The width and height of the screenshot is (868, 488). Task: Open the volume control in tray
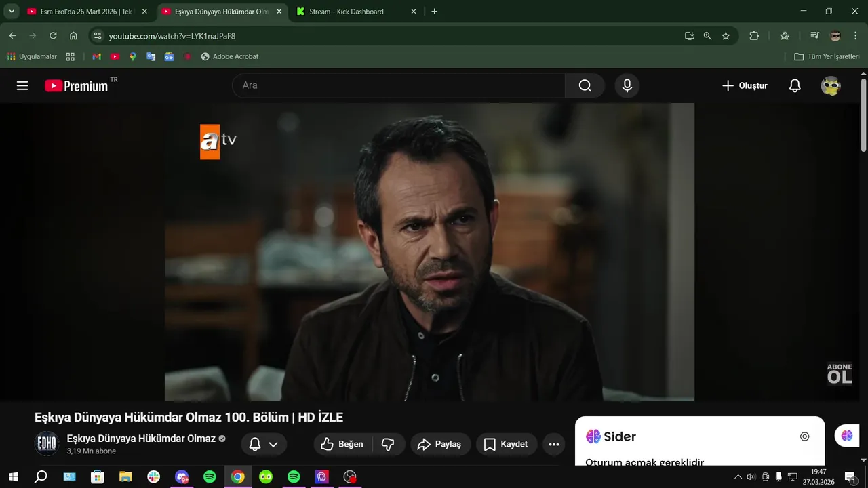coord(751,477)
